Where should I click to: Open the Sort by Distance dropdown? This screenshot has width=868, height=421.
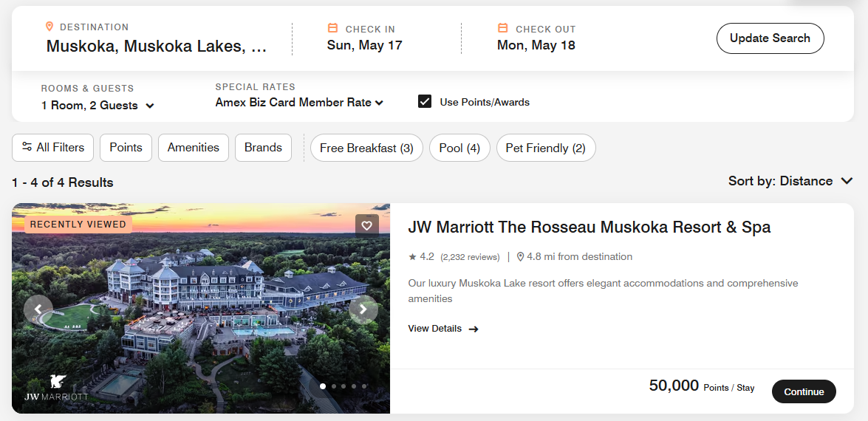790,181
